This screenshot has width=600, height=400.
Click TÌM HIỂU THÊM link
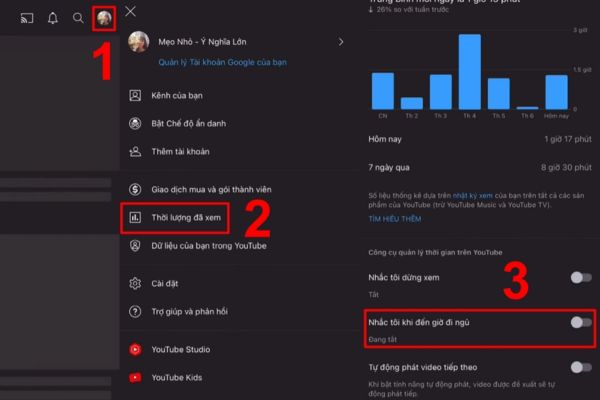(395, 219)
